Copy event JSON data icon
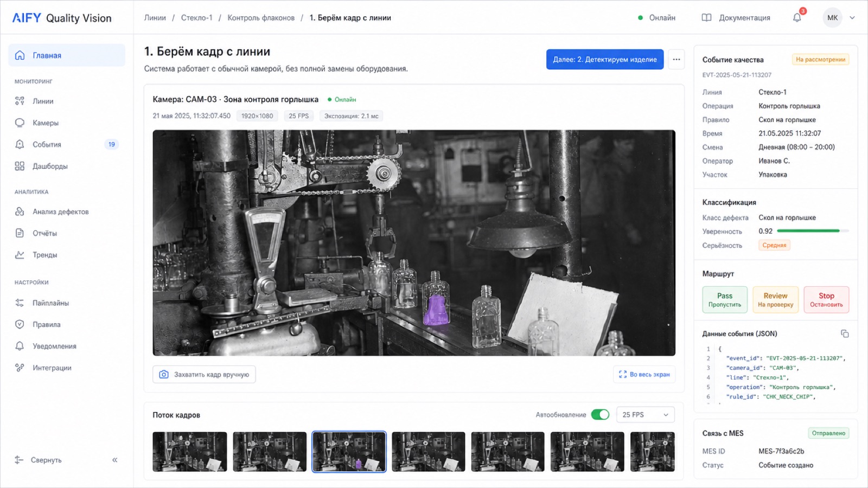 [x=845, y=333]
